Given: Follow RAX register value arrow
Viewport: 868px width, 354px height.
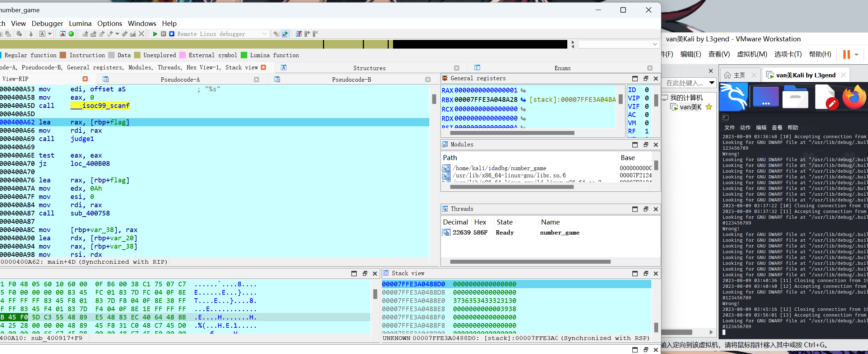Looking at the screenshot, I should click(x=523, y=90).
